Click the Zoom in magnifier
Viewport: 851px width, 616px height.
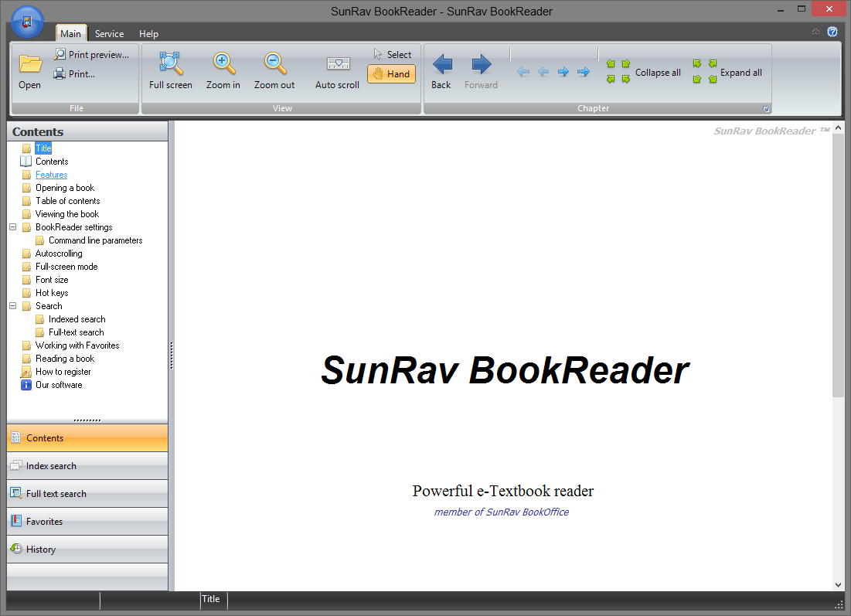(223, 71)
